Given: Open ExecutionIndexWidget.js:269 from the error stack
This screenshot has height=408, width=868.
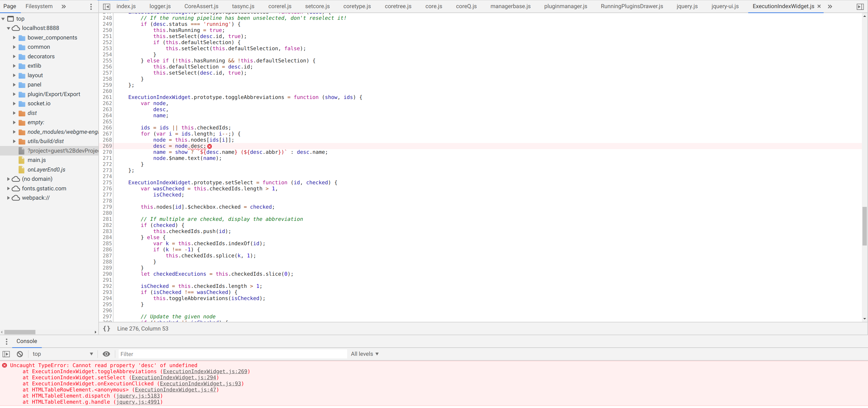Looking at the screenshot, I should [x=205, y=372].
